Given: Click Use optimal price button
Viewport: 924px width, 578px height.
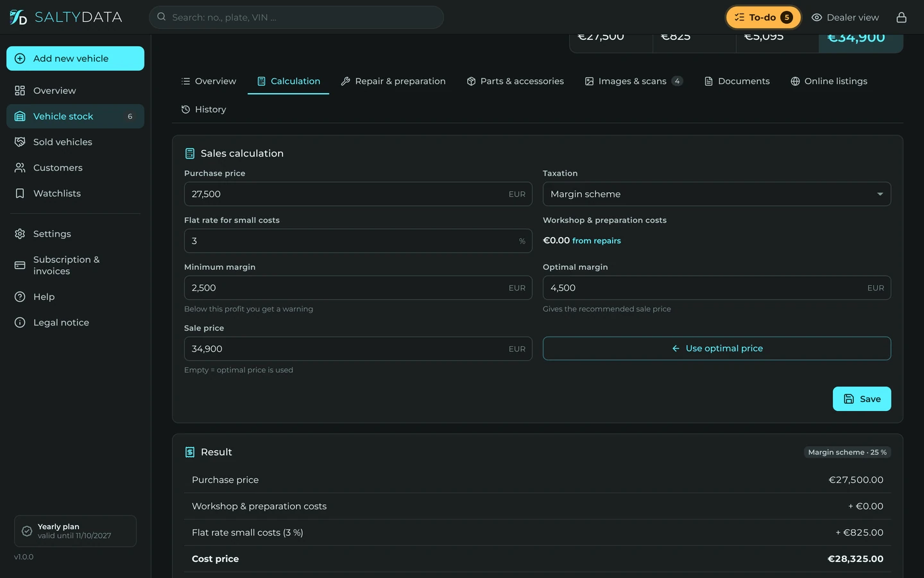Looking at the screenshot, I should [717, 348].
